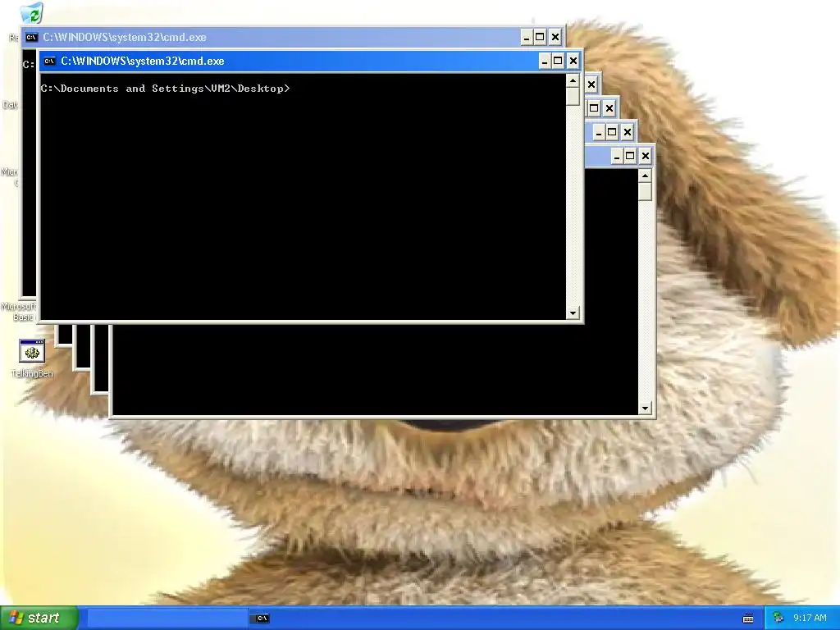The image size is (840, 630).
Task: Minimize the active cmd.exe window
Action: [545, 61]
